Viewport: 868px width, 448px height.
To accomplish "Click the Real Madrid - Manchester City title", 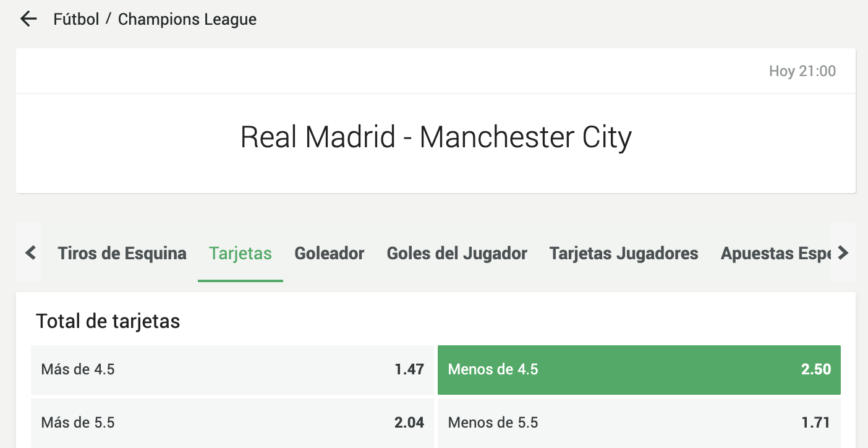I will pyautogui.click(x=436, y=137).
